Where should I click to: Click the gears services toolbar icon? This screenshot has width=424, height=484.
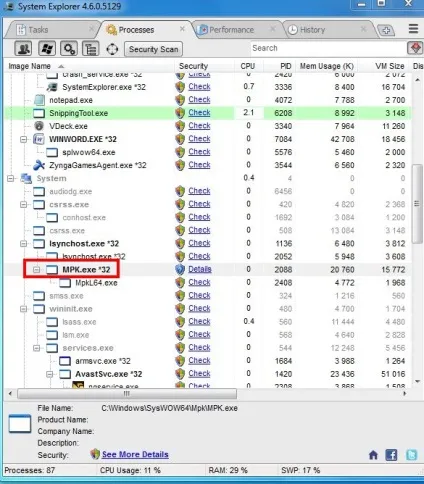[x=69, y=49]
